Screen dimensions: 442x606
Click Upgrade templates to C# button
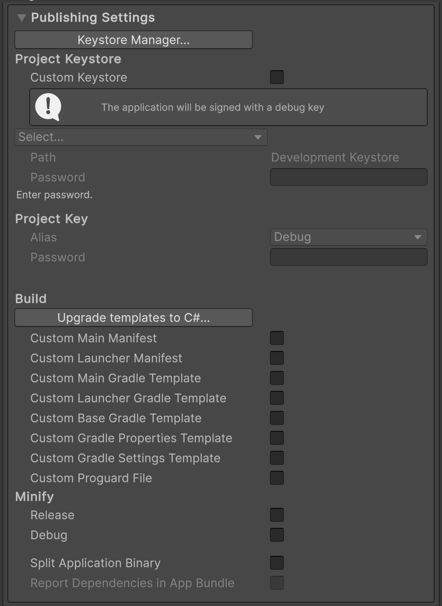point(134,318)
